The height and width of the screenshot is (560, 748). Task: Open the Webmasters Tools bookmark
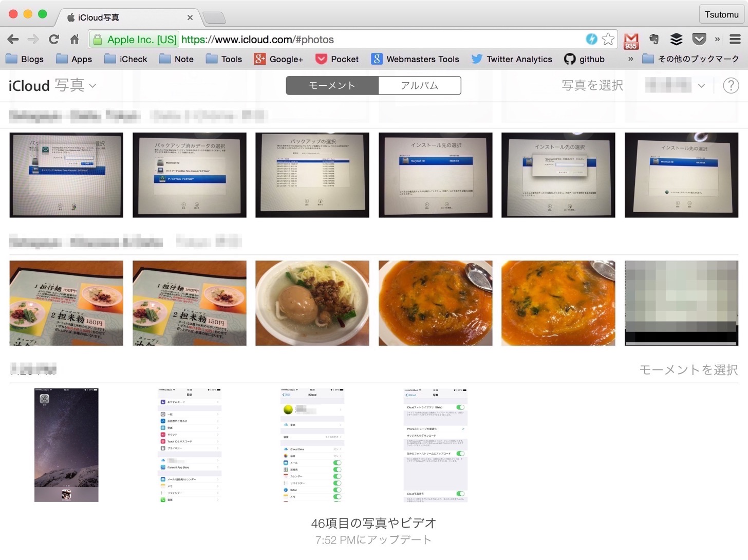415,59
